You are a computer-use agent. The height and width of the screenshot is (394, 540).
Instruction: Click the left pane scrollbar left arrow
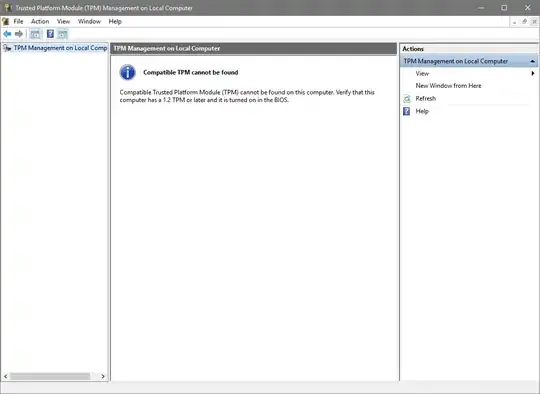coord(6,376)
